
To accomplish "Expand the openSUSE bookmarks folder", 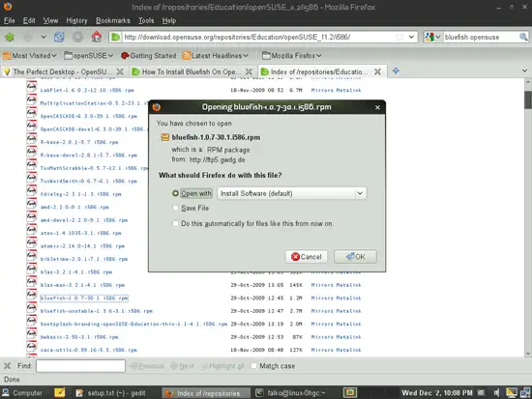I will tap(89, 56).
